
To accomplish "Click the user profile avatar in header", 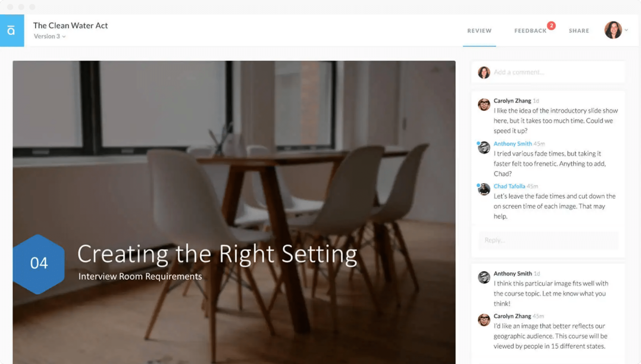I will click(x=613, y=30).
